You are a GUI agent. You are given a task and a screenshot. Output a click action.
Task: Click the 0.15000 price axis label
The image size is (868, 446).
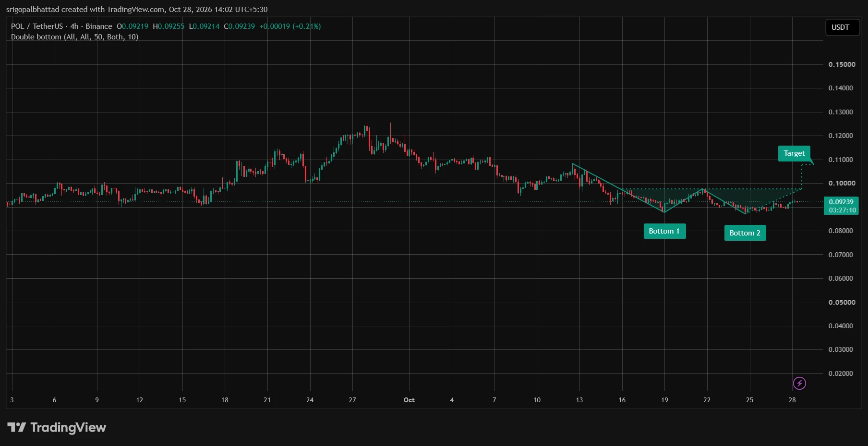pyautogui.click(x=842, y=64)
